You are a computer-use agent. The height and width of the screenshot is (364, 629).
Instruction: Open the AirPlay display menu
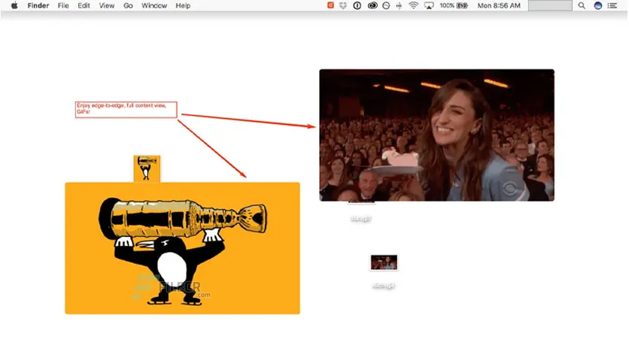429,5
